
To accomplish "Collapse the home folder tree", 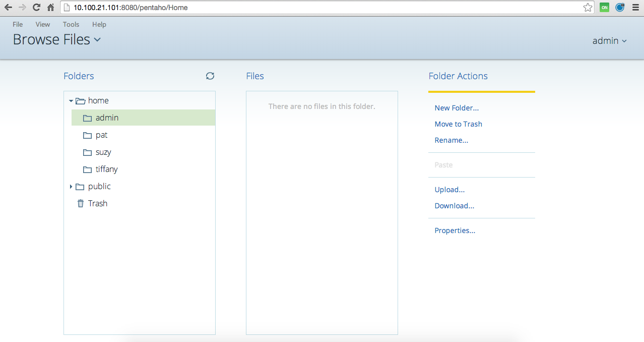I will pos(71,101).
